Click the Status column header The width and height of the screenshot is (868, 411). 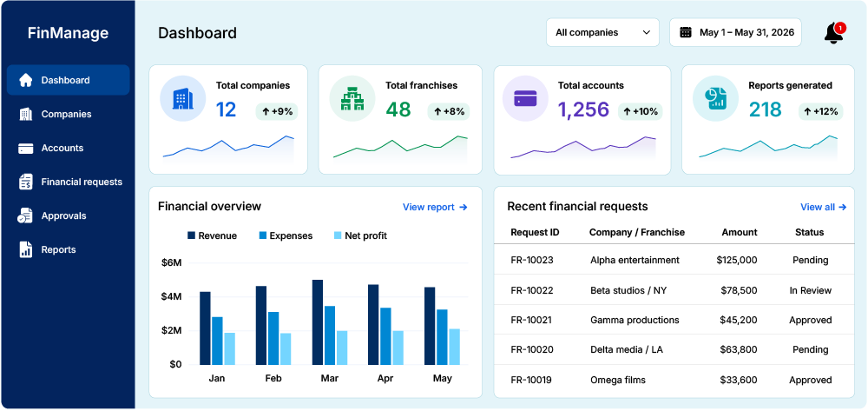(809, 233)
